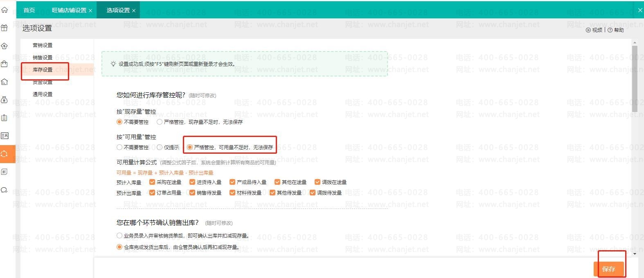Toggle the 其他待发量 checkbox
Viewport: 644px width, 278px height.
pos(272,193)
